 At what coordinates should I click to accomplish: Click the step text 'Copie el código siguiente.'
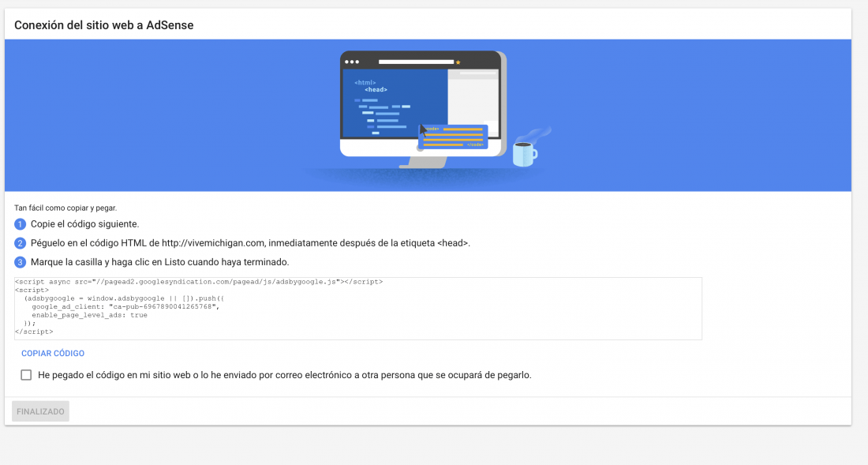(x=84, y=224)
